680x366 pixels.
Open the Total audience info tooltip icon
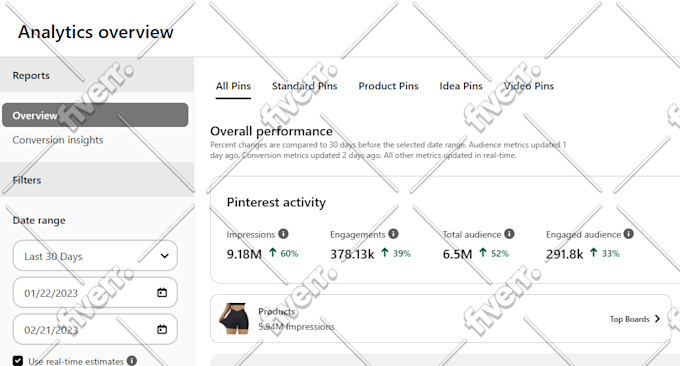pos(509,234)
